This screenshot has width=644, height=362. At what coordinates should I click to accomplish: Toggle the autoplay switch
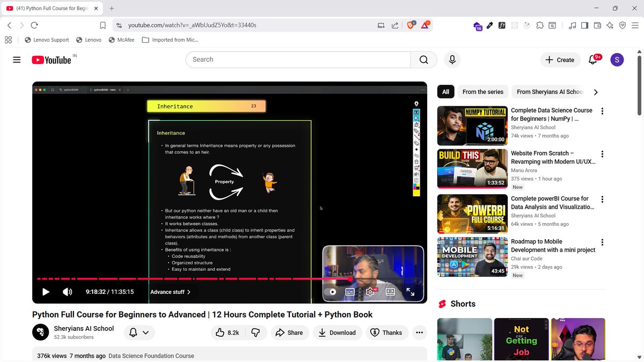pos(331,292)
